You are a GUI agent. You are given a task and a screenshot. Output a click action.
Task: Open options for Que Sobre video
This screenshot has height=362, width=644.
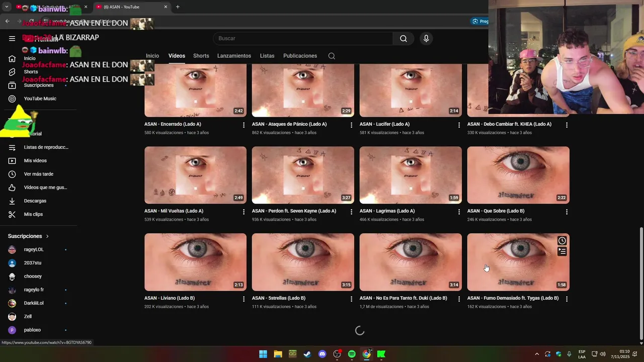tap(567, 212)
